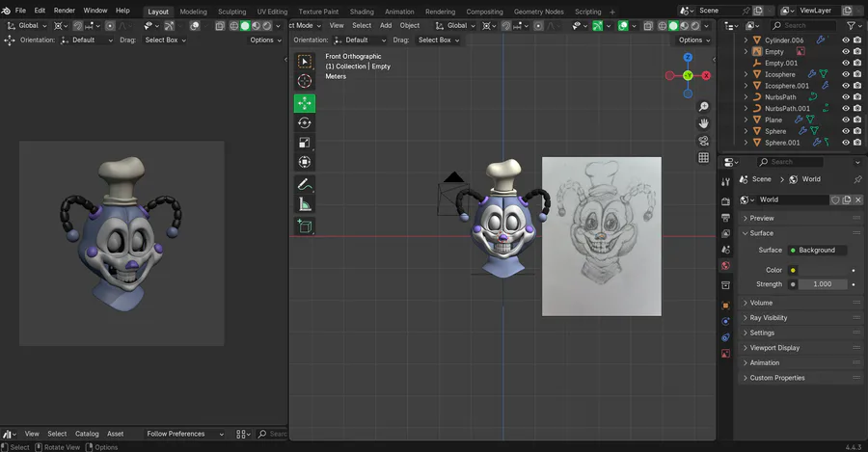Image resolution: width=868 pixels, height=452 pixels.
Task: Click the outliner search field
Action: point(803,25)
